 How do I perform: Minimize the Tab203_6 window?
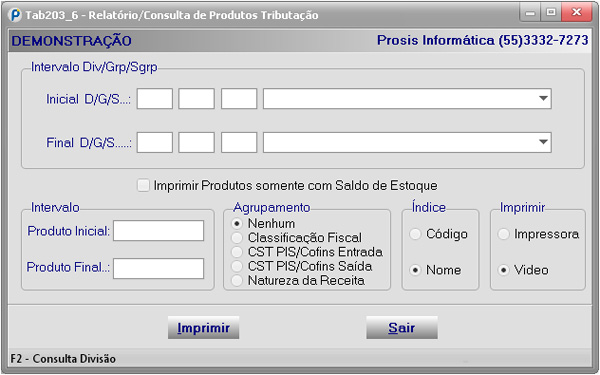530,13
